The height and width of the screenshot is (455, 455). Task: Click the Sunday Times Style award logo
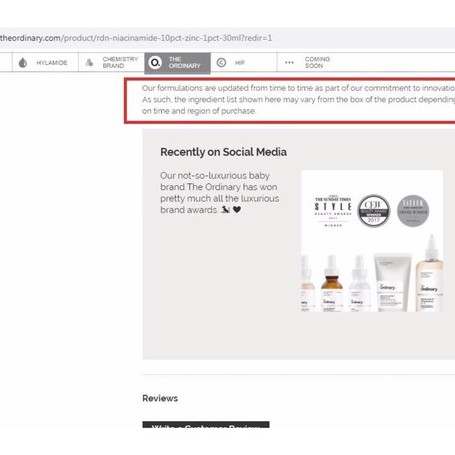333,211
